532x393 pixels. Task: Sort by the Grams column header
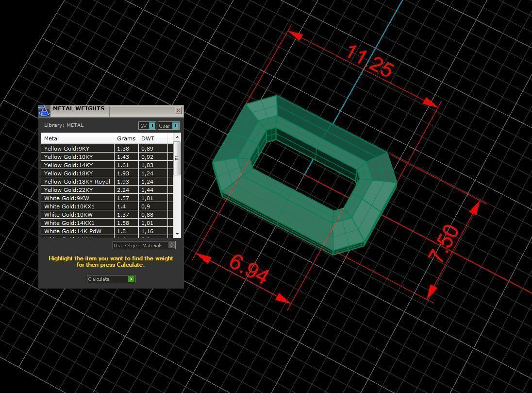pos(126,138)
